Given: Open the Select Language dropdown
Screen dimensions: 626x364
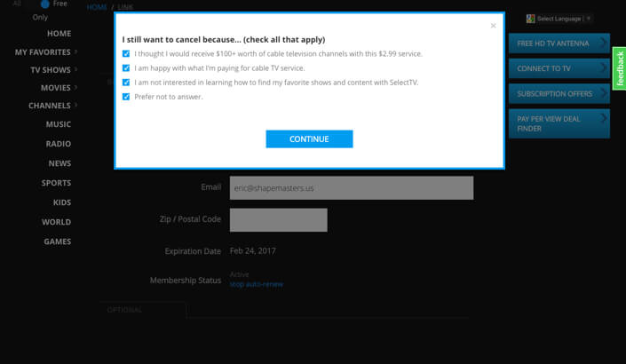Looking at the screenshot, I should pos(563,19).
